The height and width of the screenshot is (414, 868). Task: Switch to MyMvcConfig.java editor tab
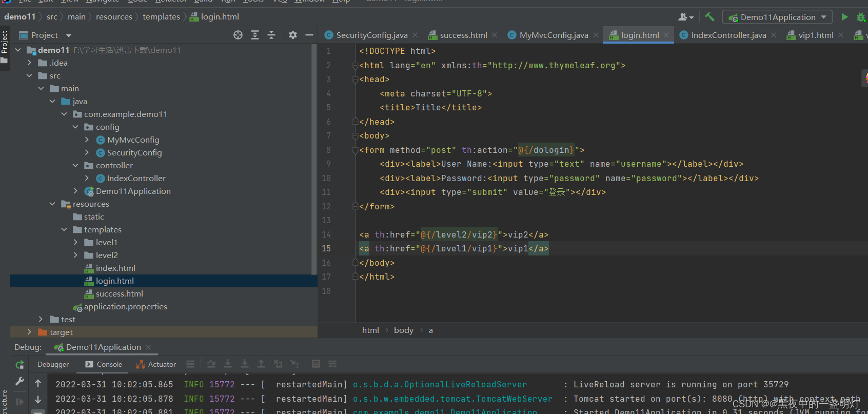pyautogui.click(x=554, y=35)
